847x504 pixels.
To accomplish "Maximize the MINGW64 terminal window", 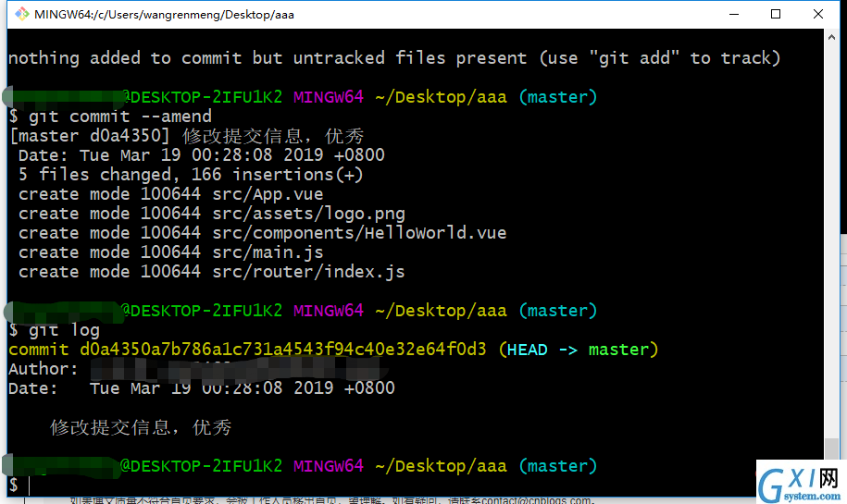I will 776,14.
